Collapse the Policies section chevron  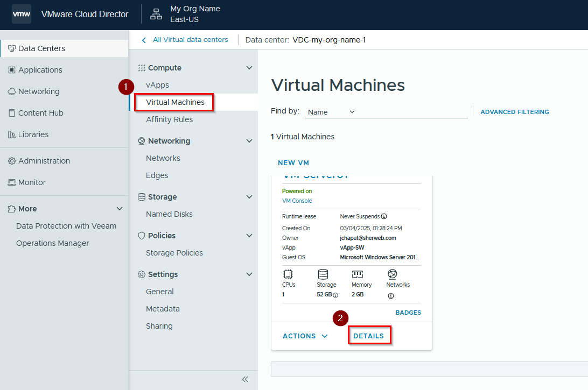click(x=249, y=236)
